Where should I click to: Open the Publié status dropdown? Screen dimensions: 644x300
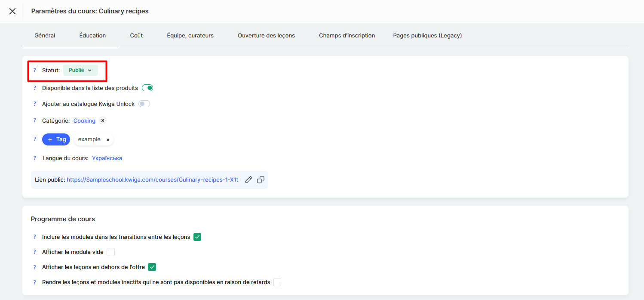(80, 70)
